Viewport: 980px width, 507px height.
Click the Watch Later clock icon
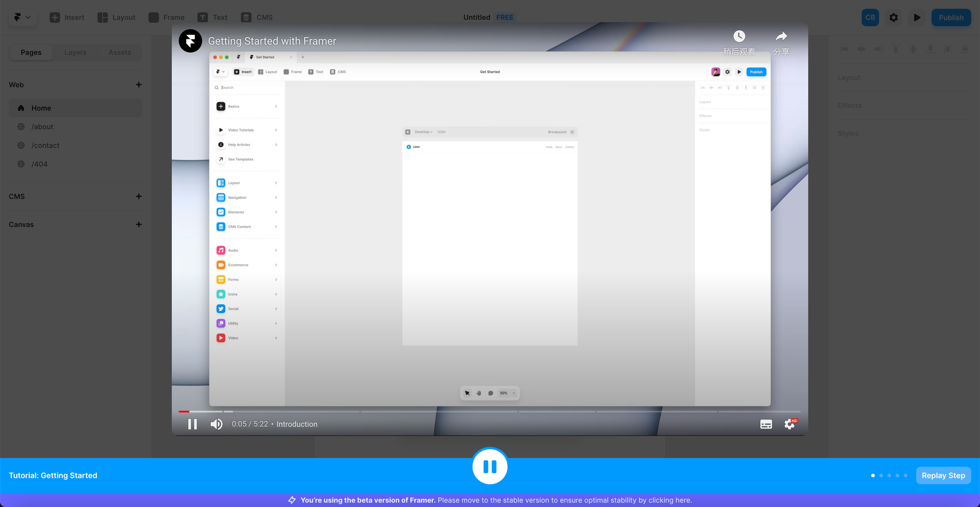739,36
